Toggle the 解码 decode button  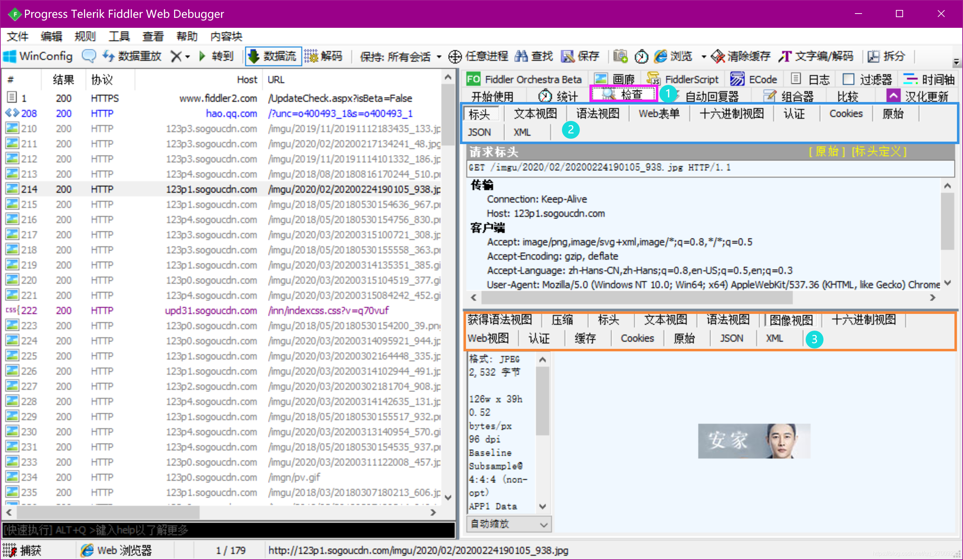pos(323,56)
